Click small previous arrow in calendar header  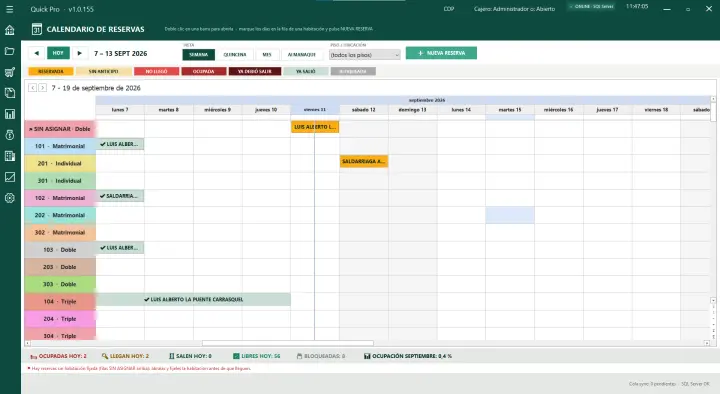coord(32,88)
